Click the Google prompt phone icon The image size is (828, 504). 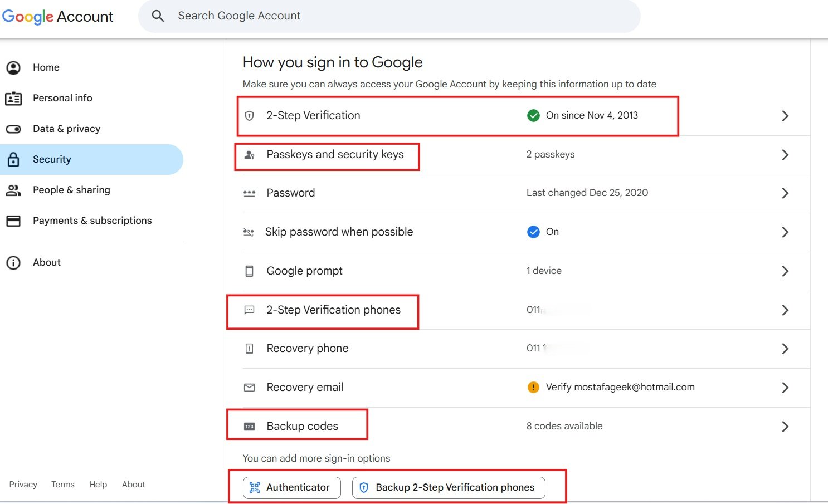tap(250, 271)
